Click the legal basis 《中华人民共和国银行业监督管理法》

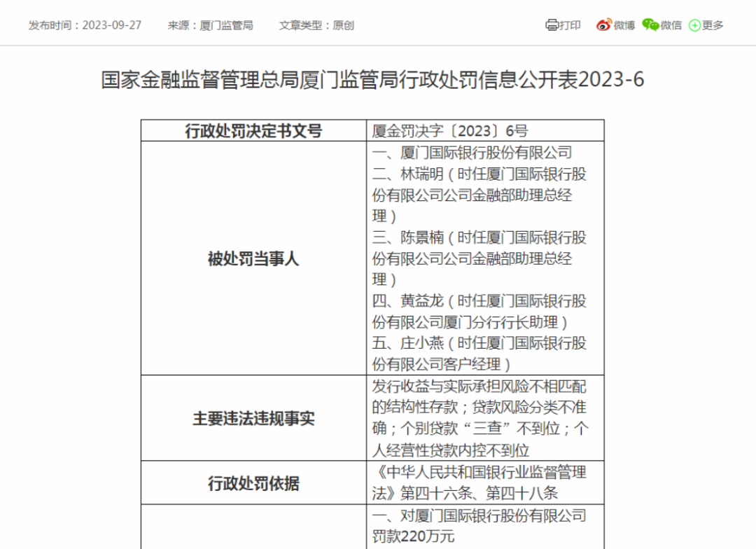(479, 482)
